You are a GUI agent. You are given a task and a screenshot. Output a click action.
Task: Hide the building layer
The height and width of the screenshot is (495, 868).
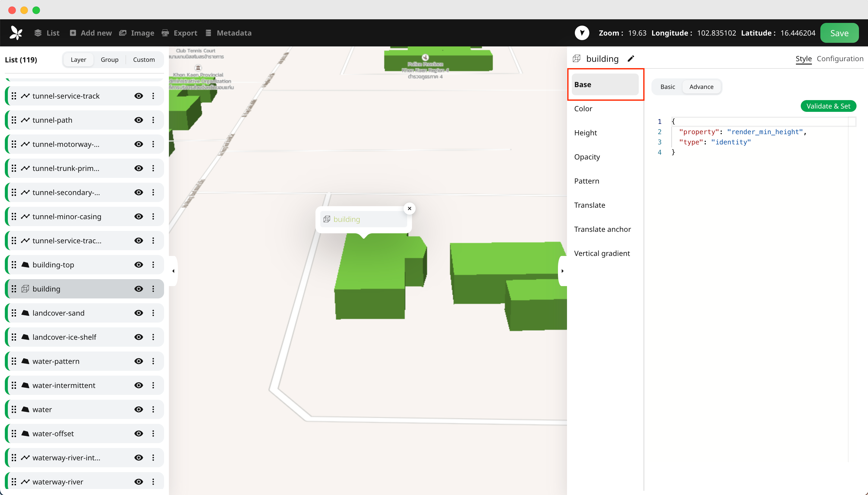138,289
